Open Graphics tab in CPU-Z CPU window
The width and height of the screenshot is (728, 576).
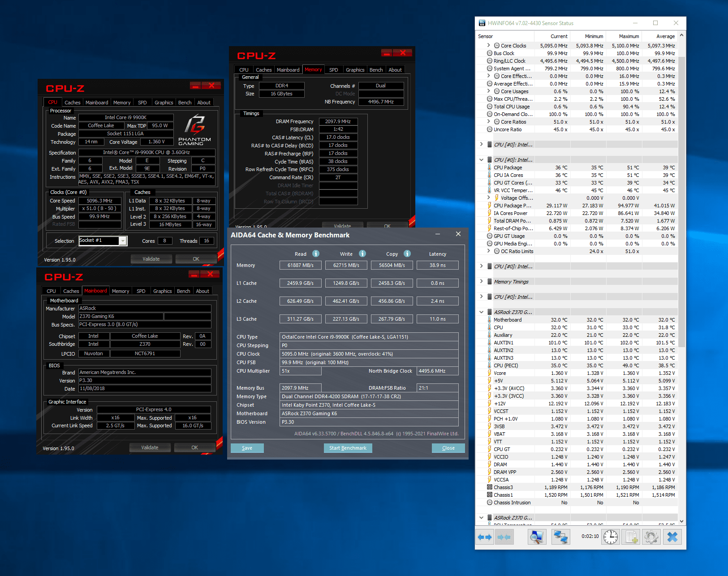[x=164, y=103]
